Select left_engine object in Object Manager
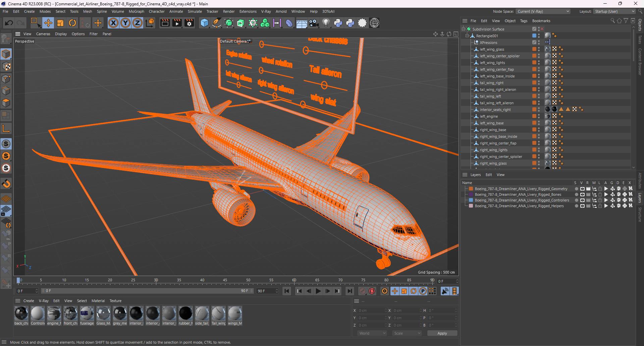Image resolution: width=644 pixels, height=346 pixels. tap(489, 116)
